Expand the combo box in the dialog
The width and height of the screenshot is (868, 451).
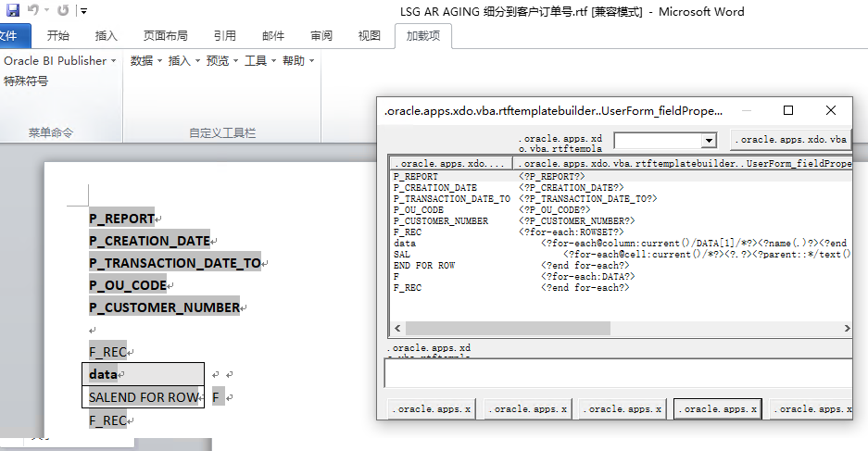point(709,140)
